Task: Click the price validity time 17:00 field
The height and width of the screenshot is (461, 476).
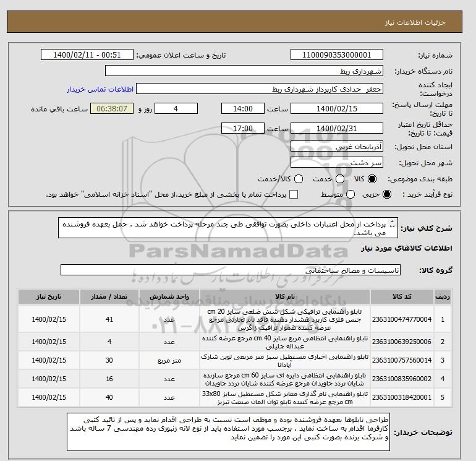Action: tap(243, 128)
